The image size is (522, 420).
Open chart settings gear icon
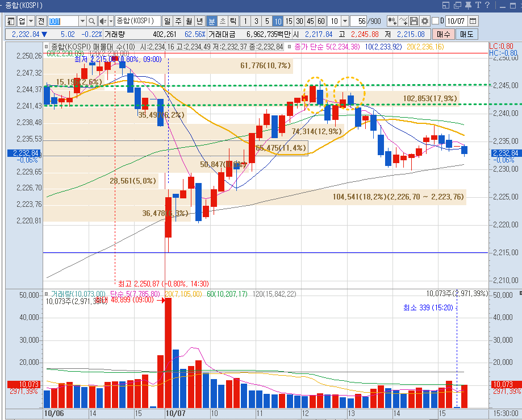[424, 22]
